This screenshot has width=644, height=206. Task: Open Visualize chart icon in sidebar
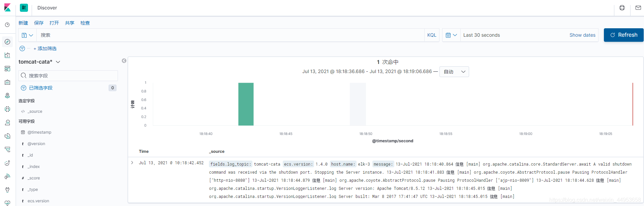click(7, 55)
